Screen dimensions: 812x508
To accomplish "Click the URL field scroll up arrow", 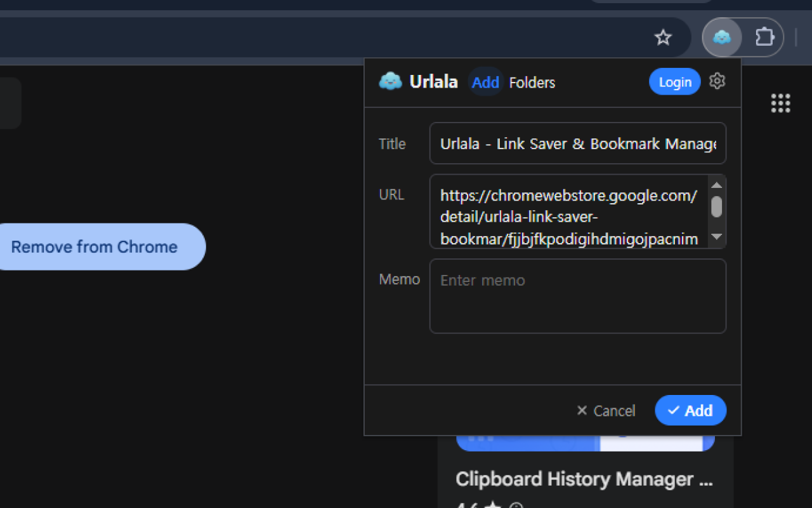I will pyautogui.click(x=717, y=185).
